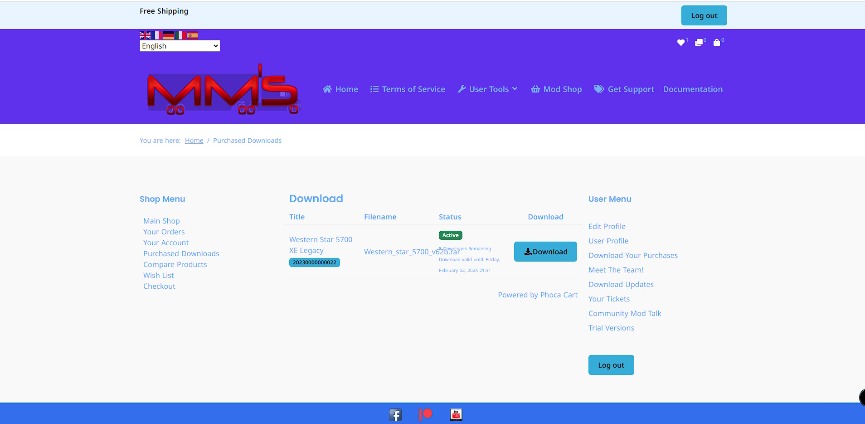Screen dimensions: 865x424
Task: Open the Patreon icon link
Action: coord(426,415)
